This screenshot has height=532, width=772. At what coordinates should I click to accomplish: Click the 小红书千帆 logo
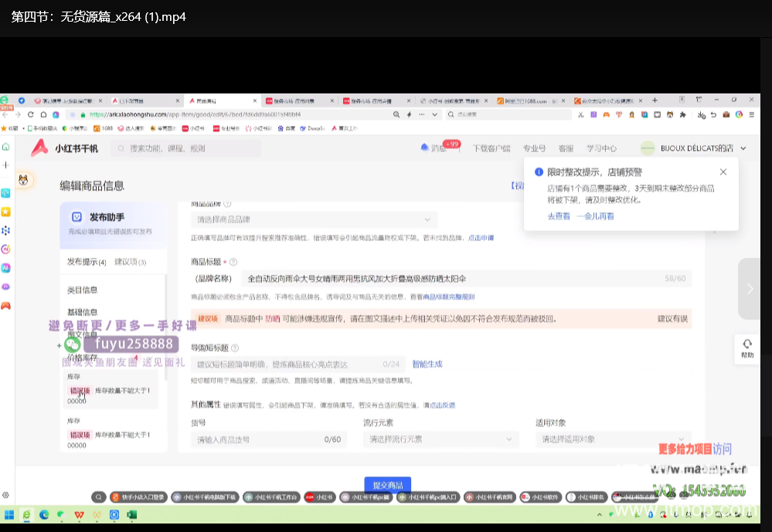point(66,148)
